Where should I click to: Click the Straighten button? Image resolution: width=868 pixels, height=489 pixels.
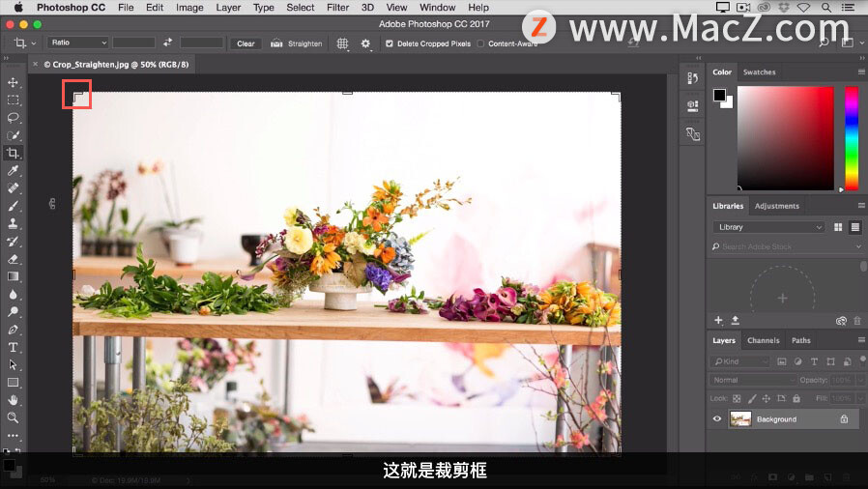(x=297, y=43)
